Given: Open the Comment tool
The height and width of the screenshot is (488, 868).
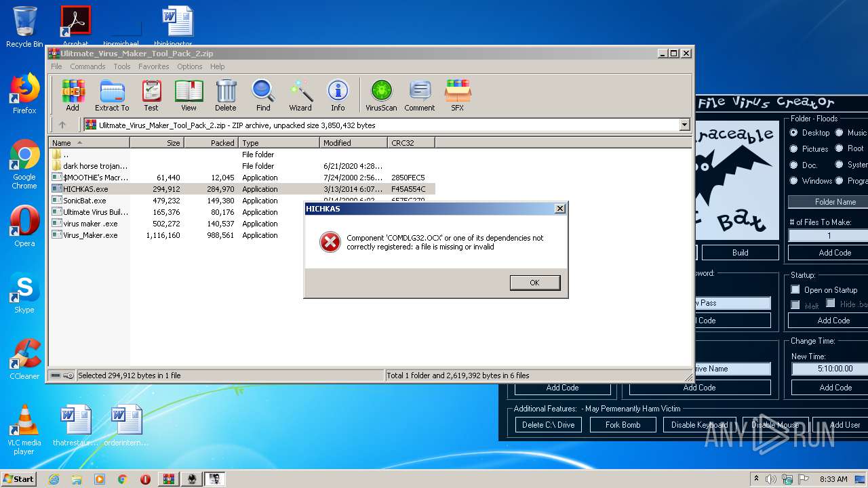Looking at the screenshot, I should click(420, 96).
